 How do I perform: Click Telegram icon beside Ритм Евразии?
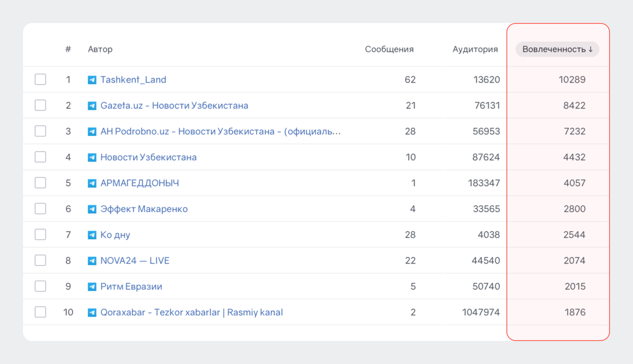tap(92, 287)
